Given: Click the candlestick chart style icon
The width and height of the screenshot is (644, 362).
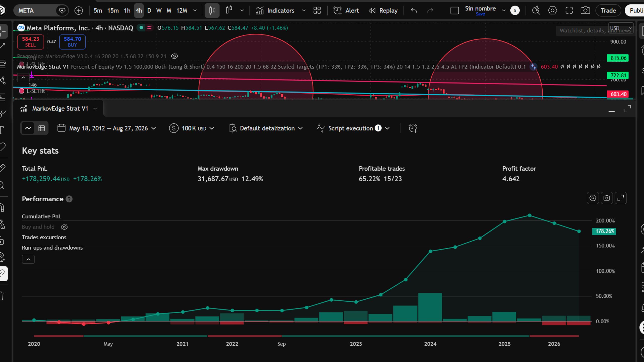Looking at the screenshot, I should click(x=212, y=11).
